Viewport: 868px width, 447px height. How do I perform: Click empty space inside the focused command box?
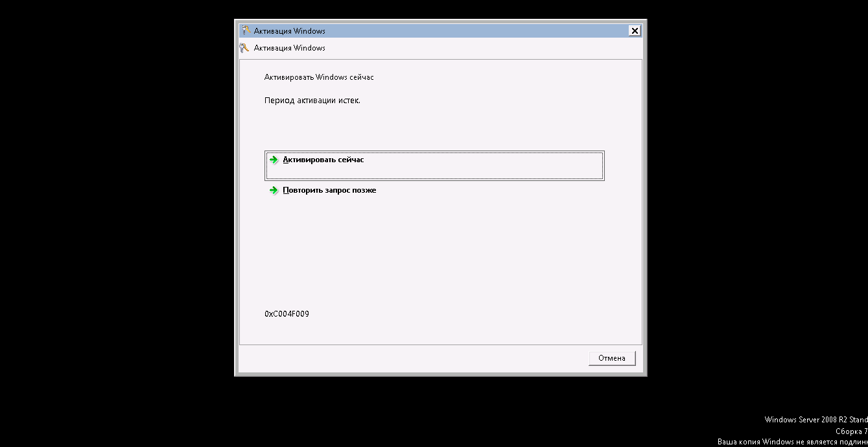point(486,171)
